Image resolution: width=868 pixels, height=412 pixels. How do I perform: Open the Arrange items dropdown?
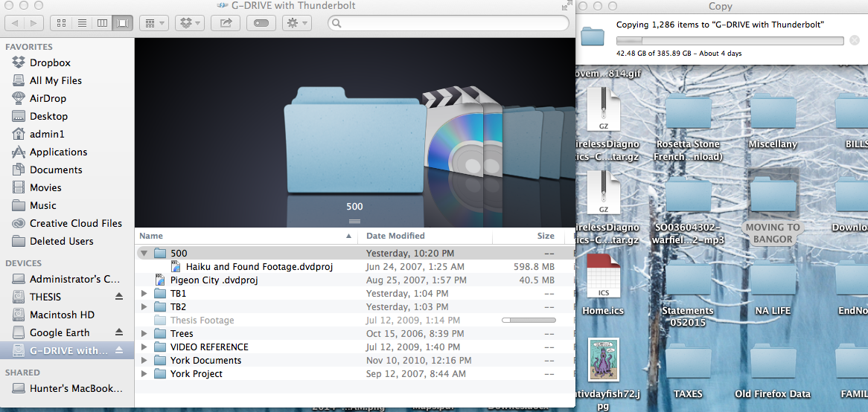point(154,23)
